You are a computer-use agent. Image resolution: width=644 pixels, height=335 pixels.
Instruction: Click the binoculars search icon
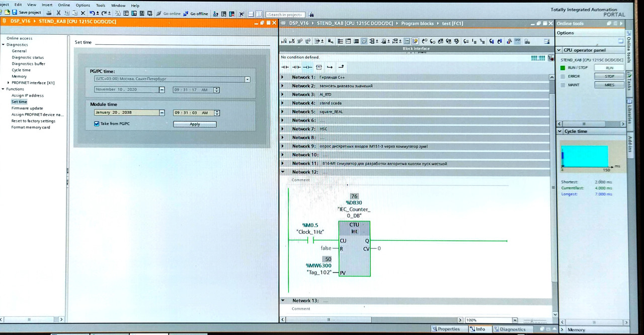point(311,15)
